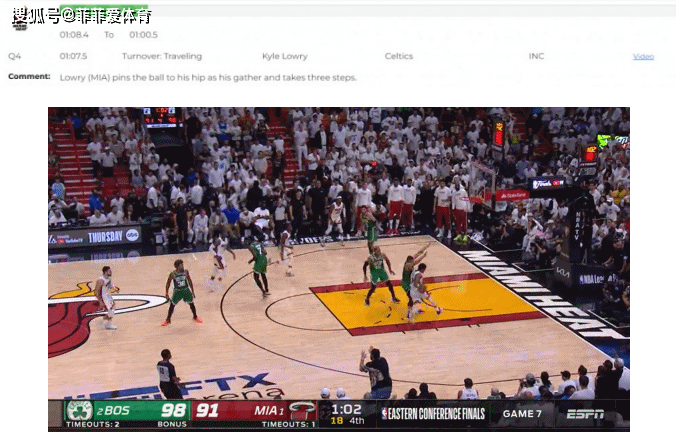Select the Lowry gather comment sentence
The image size is (676, 432).
[208, 78]
